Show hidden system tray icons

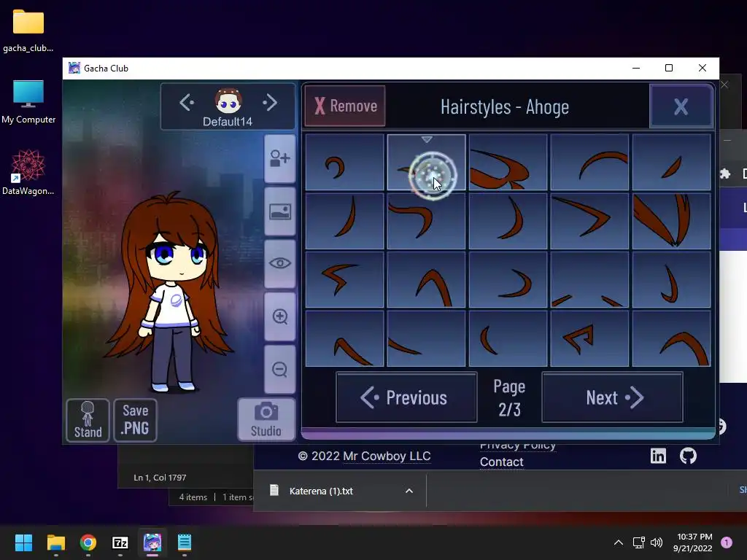coord(619,542)
